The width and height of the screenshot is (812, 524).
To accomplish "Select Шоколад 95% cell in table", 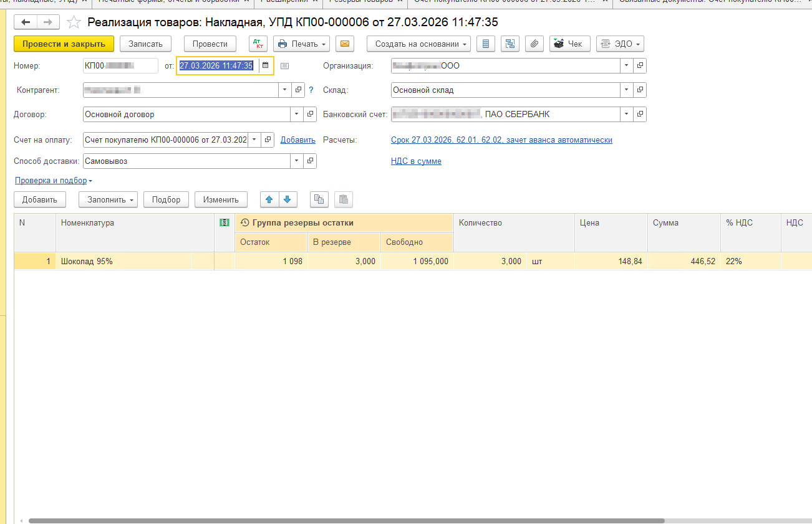I will click(x=125, y=262).
